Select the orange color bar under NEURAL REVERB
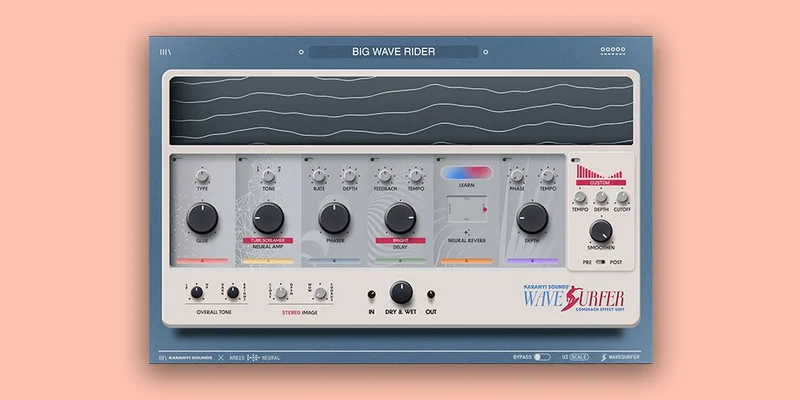 pyautogui.click(x=466, y=261)
